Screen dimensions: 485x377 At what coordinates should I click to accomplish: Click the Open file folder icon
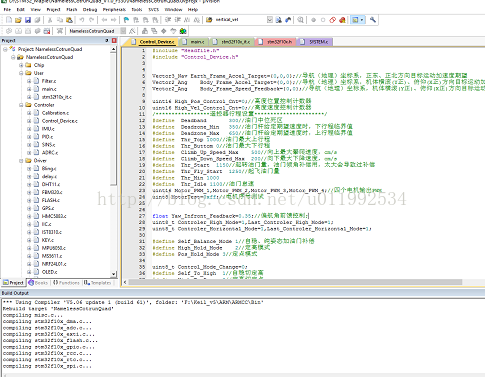pos(18,20)
